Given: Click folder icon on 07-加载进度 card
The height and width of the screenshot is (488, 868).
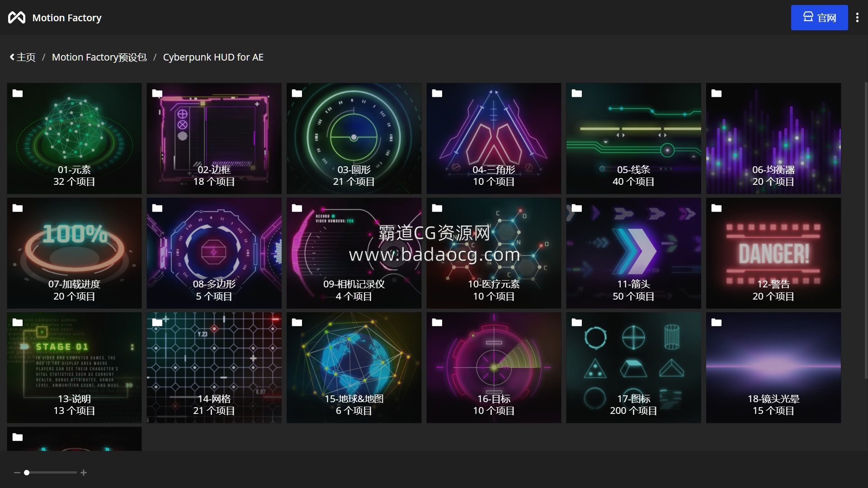Looking at the screenshot, I should [x=18, y=208].
